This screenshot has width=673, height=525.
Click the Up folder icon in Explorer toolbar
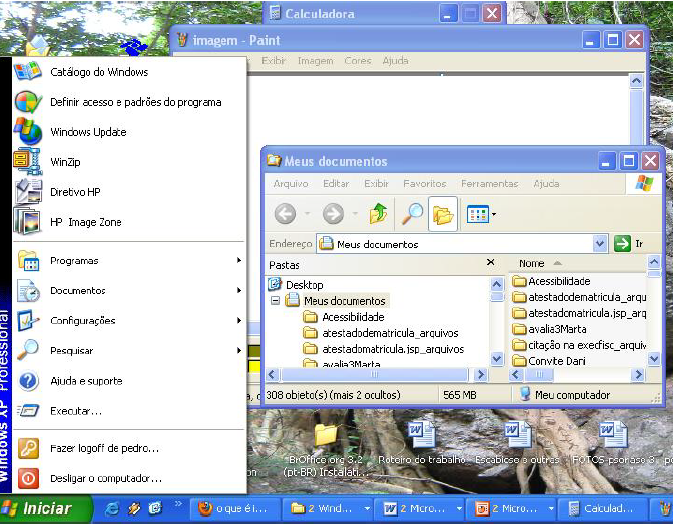click(378, 213)
